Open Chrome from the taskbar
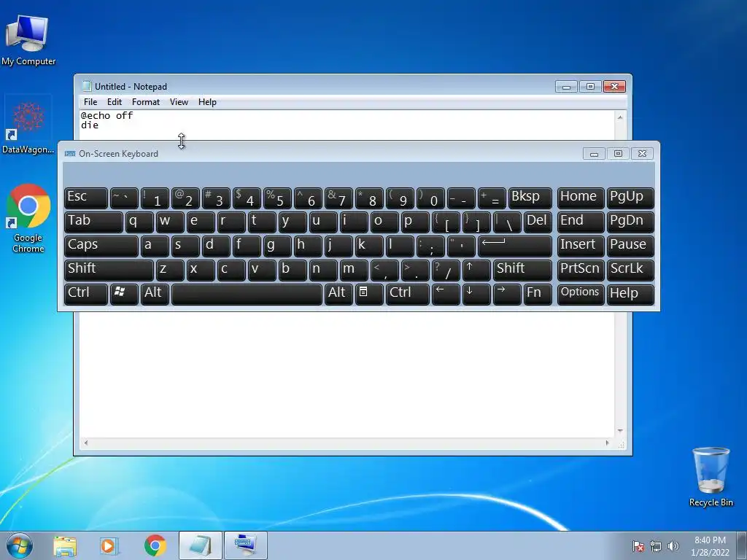 coord(155,545)
